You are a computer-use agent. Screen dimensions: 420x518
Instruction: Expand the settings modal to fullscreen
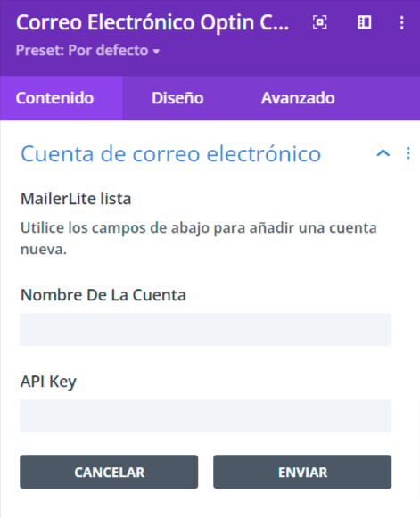[320, 22]
